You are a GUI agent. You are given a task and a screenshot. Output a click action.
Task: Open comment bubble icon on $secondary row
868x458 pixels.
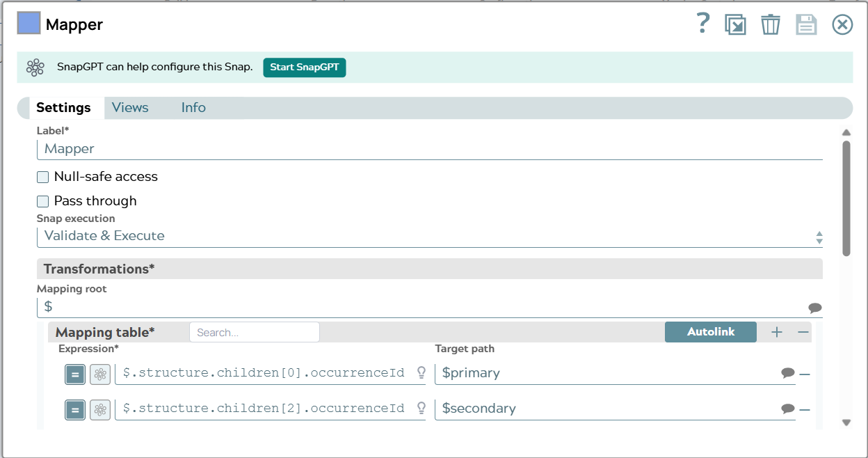pos(788,409)
